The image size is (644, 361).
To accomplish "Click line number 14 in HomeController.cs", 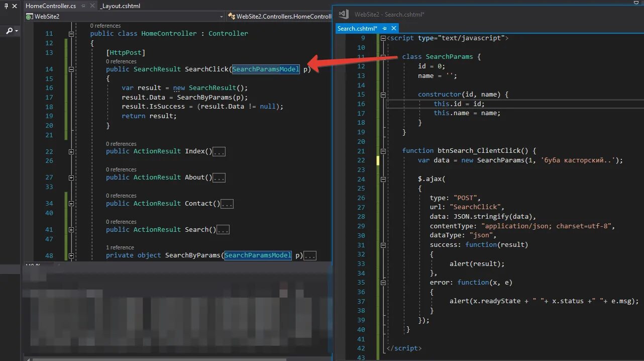I will [x=49, y=69].
